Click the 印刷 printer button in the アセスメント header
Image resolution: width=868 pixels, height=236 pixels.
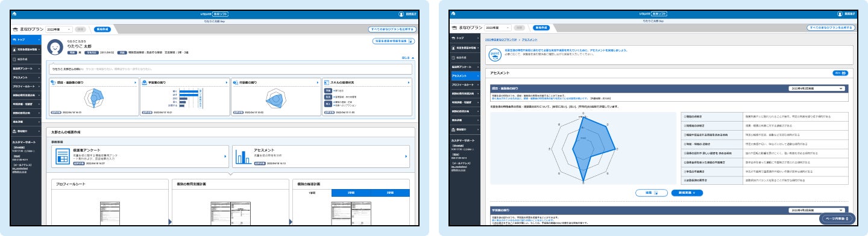[840, 73]
